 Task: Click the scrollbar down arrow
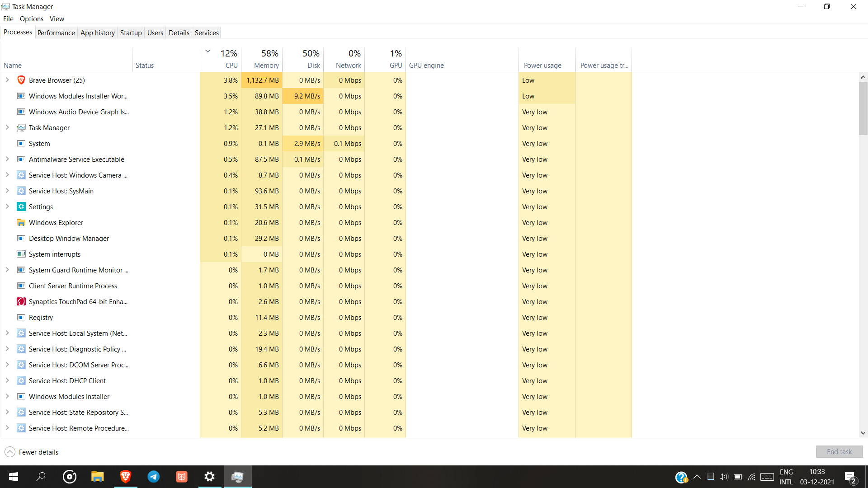pos(863,432)
